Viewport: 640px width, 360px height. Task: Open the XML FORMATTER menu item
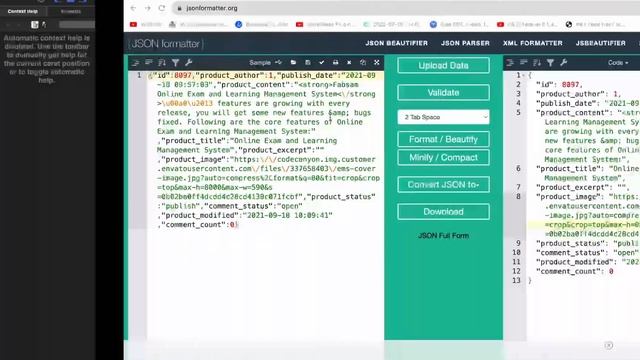pos(533,43)
